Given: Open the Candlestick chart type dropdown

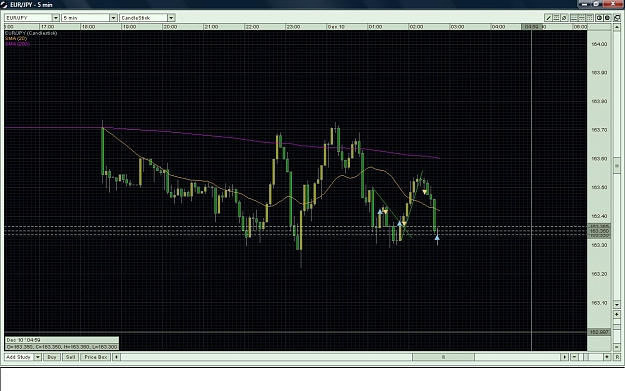Looking at the screenshot, I should [171, 18].
